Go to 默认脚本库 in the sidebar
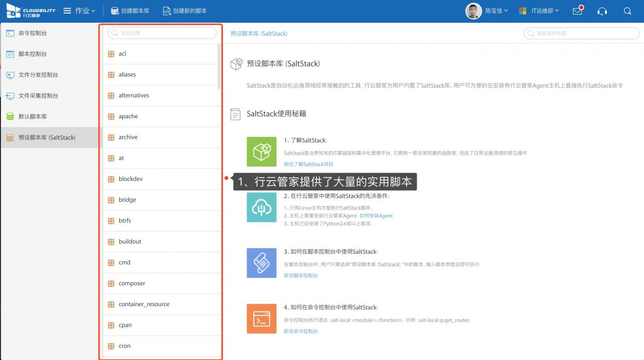 click(x=33, y=116)
